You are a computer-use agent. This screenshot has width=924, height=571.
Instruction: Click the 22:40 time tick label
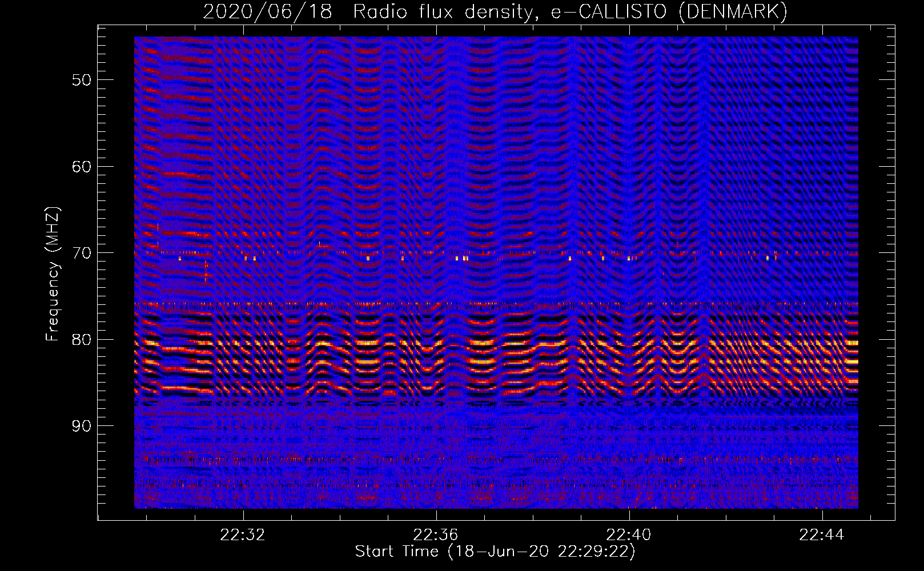629,535
